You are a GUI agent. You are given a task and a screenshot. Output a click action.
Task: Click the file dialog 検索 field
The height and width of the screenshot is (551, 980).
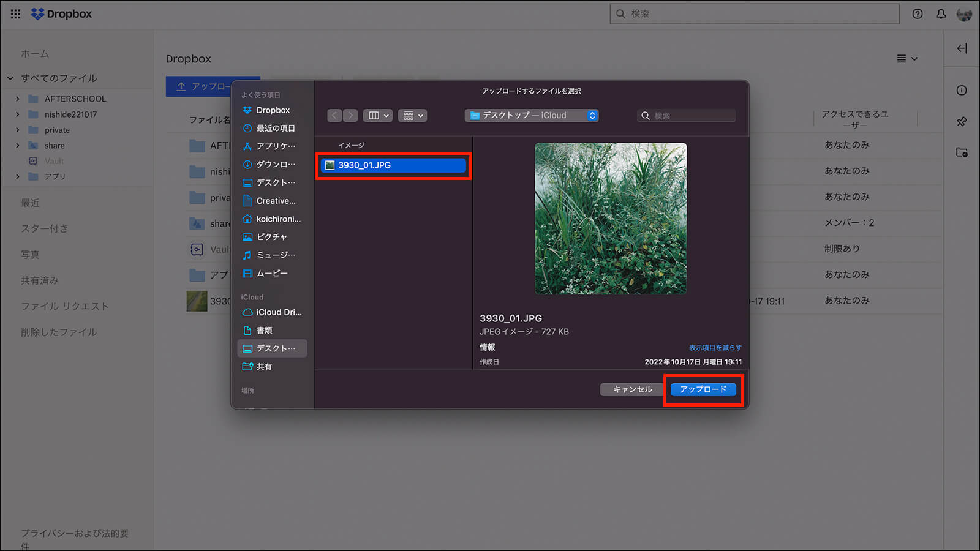686,116
